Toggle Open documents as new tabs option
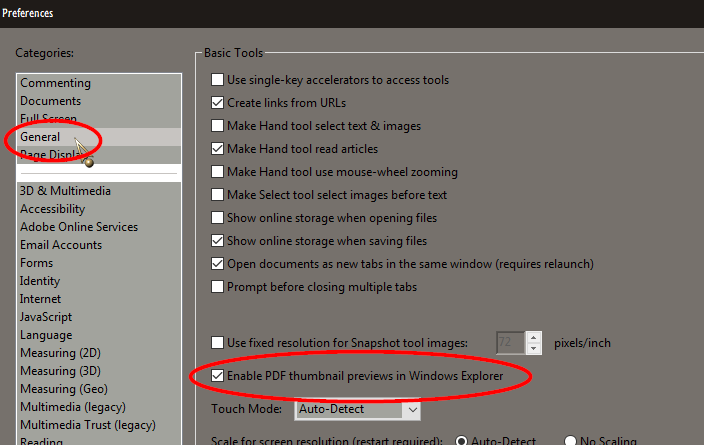The height and width of the screenshot is (445, 704). [217, 264]
